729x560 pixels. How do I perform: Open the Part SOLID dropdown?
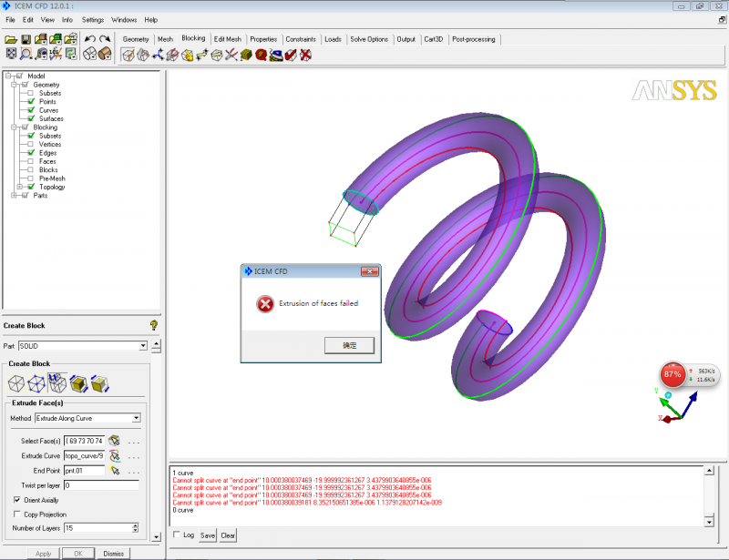tap(143, 346)
